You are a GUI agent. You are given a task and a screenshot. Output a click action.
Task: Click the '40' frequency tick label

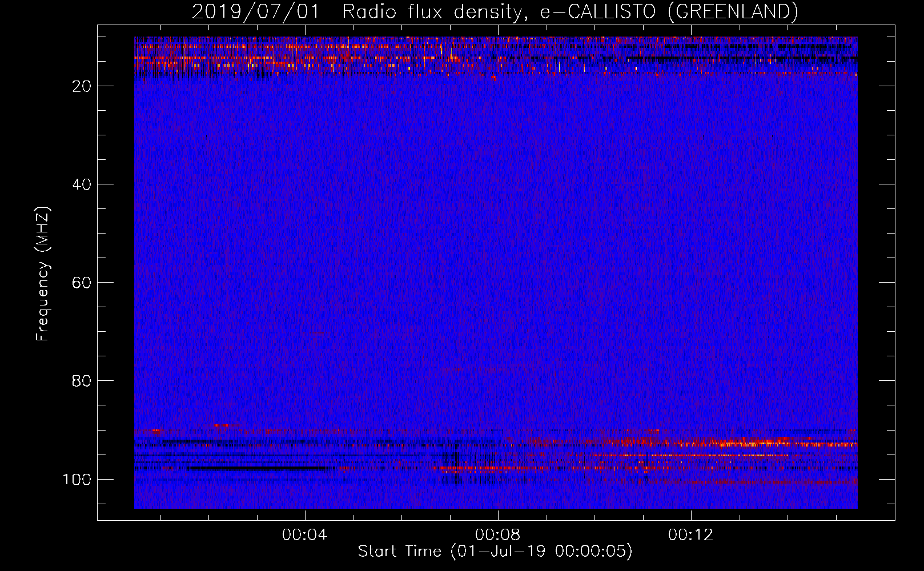pos(82,184)
